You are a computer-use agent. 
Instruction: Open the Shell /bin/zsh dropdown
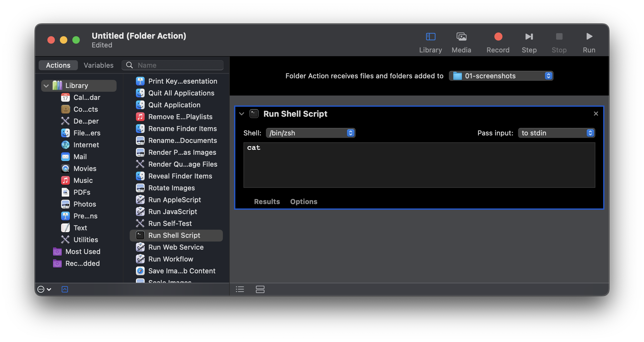pos(310,133)
